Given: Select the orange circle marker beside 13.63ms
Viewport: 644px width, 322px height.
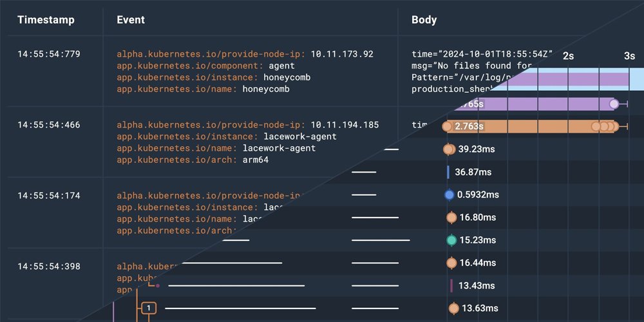Looking at the screenshot, I should 454,308.
